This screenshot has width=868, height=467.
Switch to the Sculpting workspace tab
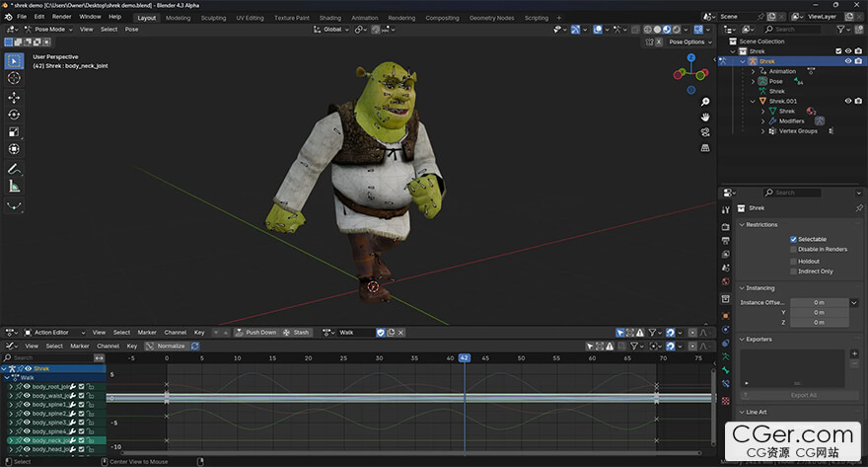click(213, 17)
